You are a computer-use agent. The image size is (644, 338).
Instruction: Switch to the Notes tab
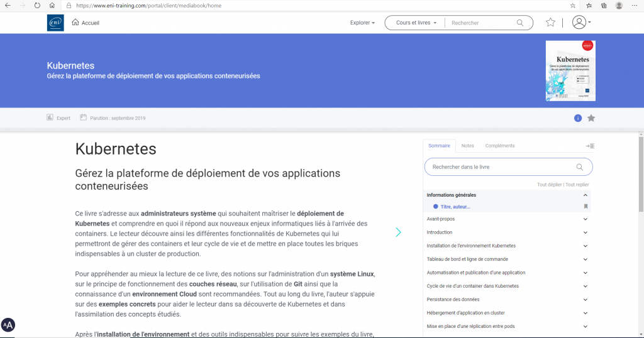pyautogui.click(x=467, y=146)
